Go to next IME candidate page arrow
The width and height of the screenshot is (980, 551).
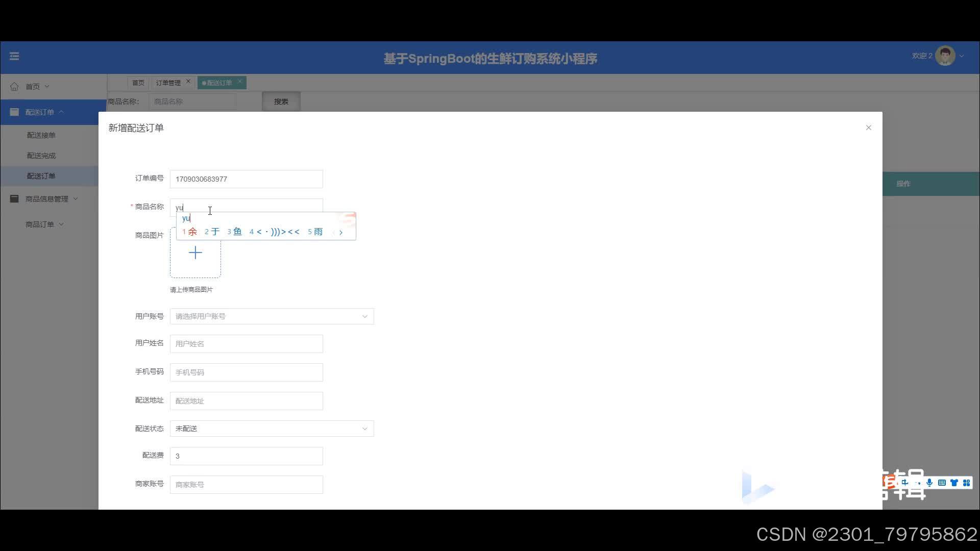(341, 233)
